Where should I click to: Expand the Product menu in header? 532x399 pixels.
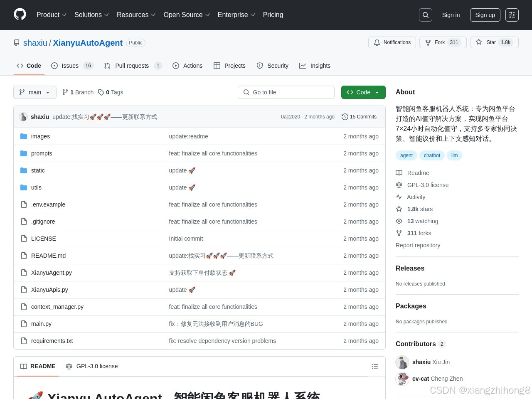52,15
